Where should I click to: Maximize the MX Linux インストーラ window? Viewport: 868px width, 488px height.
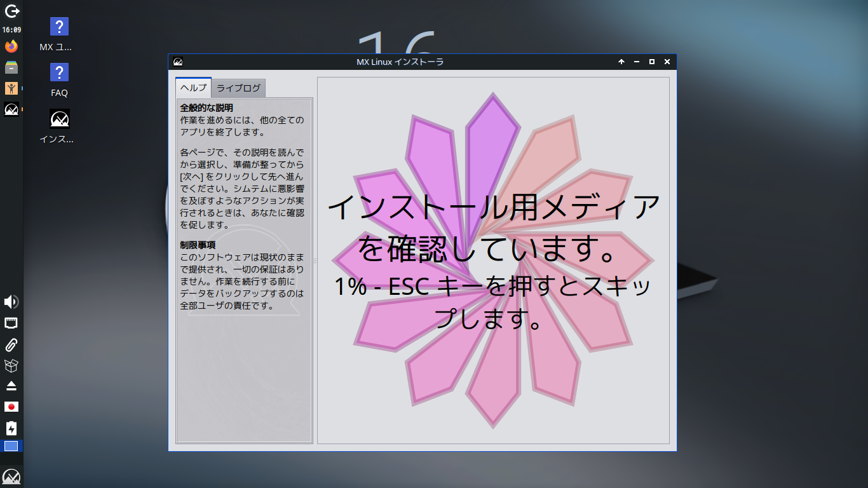click(652, 62)
